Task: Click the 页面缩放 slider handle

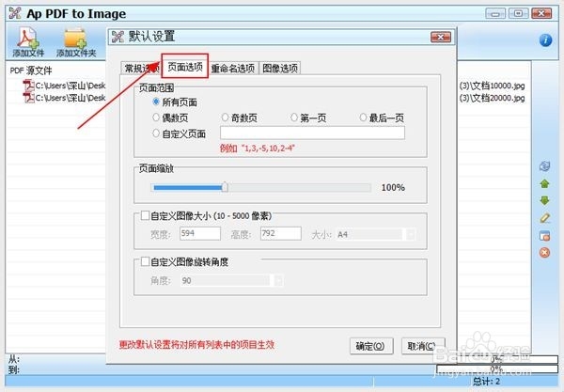Action: click(x=225, y=187)
